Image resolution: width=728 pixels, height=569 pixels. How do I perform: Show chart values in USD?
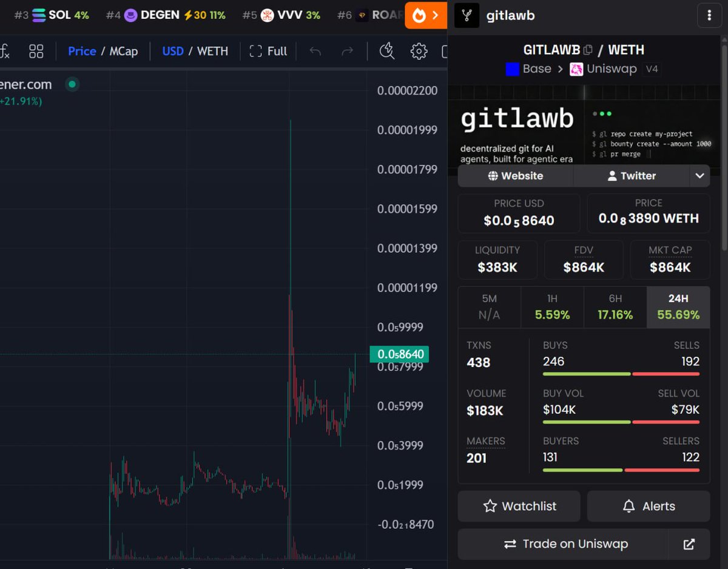click(173, 52)
